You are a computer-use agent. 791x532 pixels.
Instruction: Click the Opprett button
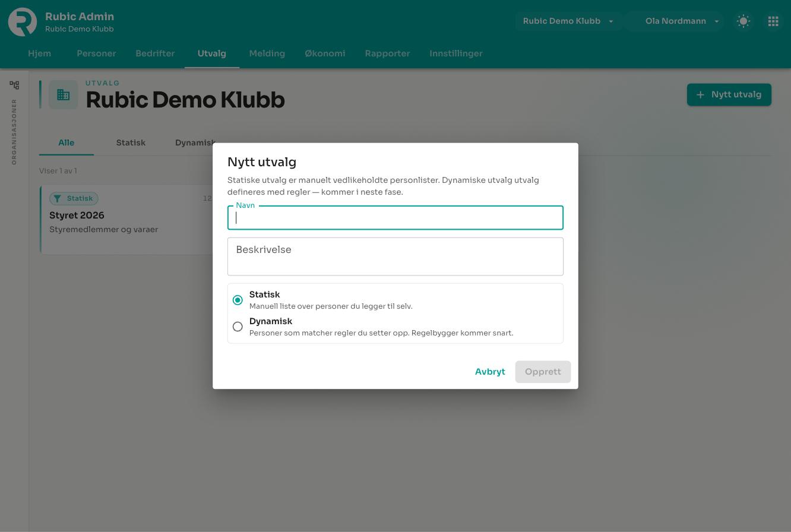pyautogui.click(x=543, y=372)
